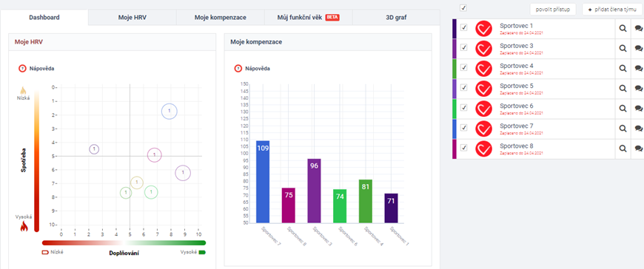Image resolution: width=644 pixels, height=269 pixels.
Task: Click the purple color strip beside Sportovec 3
Action: click(x=455, y=49)
